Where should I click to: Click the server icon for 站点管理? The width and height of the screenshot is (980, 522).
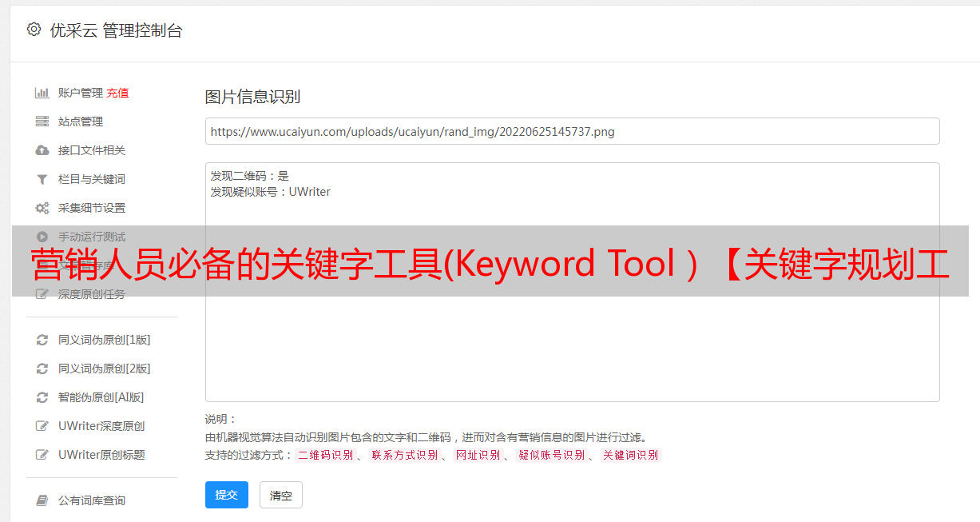[42, 122]
